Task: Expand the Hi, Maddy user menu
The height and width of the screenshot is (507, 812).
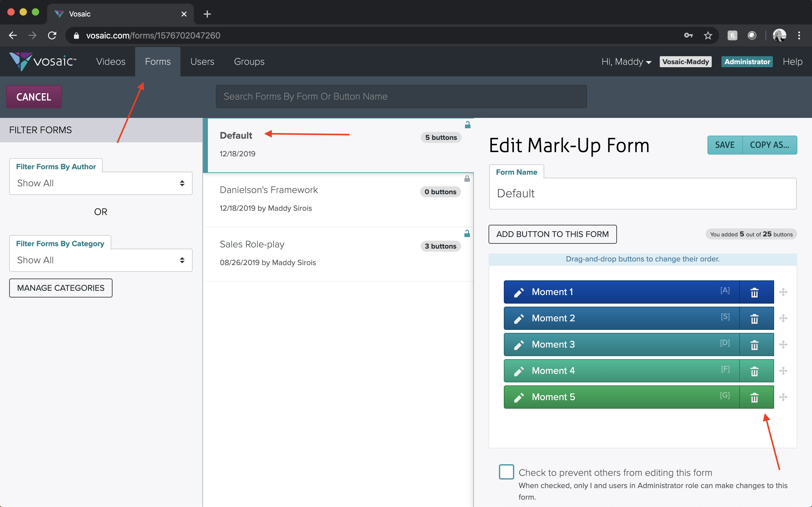Action: coord(626,62)
